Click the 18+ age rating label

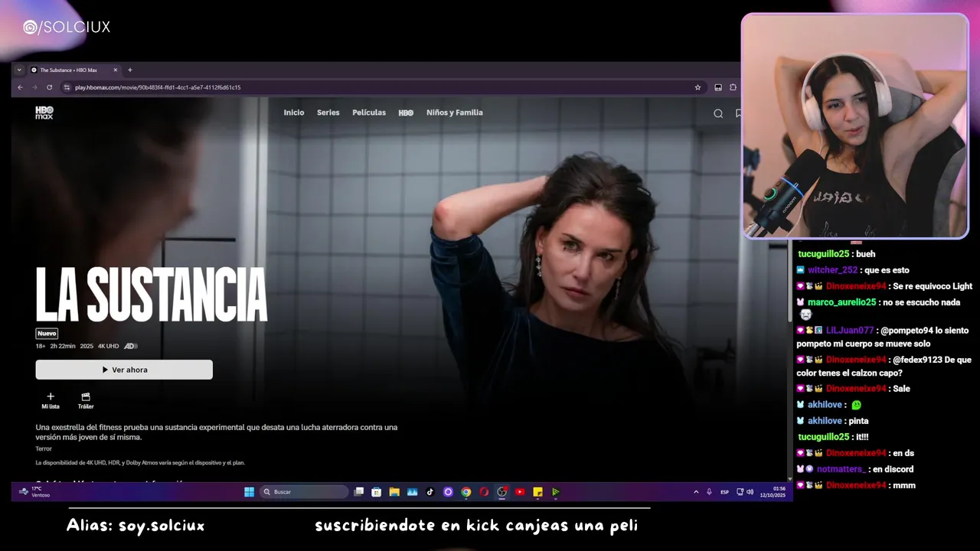41,346
